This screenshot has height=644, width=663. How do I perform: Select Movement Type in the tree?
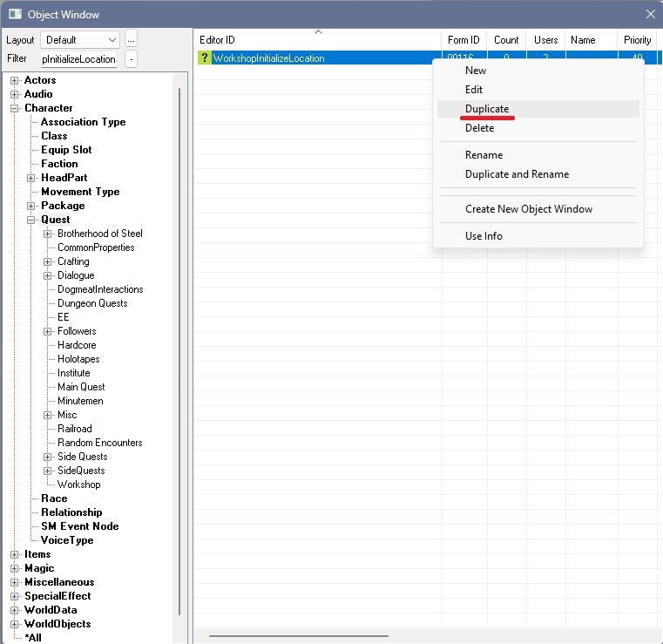[x=80, y=192]
